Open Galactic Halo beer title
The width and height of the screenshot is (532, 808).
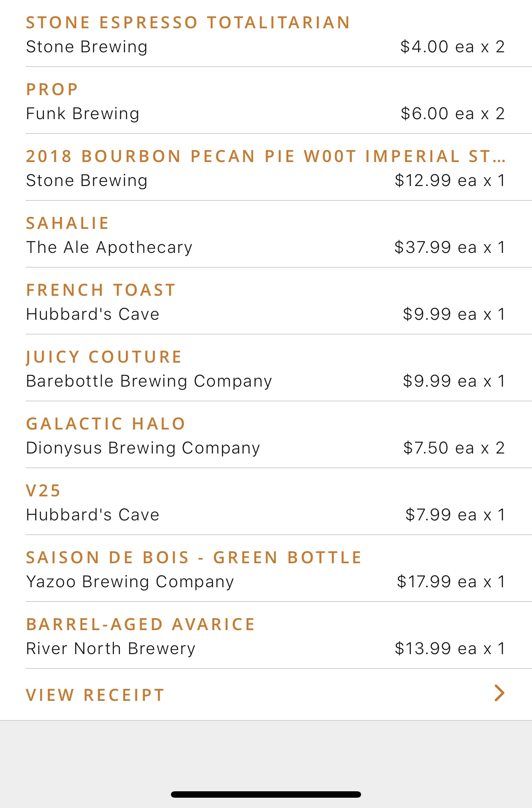point(105,424)
